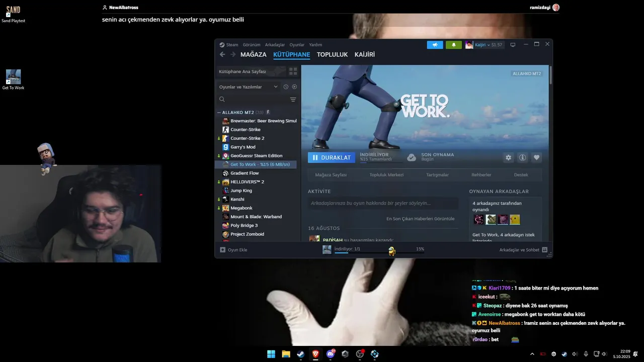Image resolution: width=644 pixels, height=362 pixels.
Task: Open the Yardım menu
Action: point(315,45)
